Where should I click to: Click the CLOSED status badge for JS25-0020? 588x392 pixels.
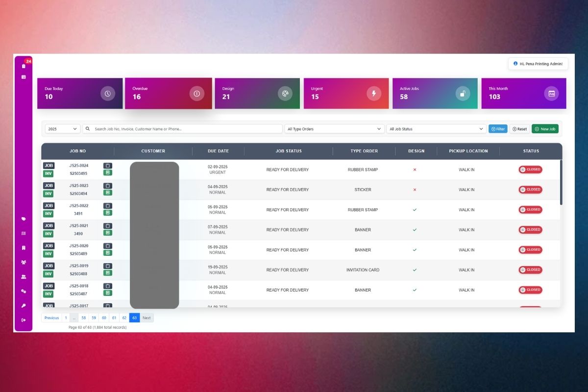[x=531, y=250]
